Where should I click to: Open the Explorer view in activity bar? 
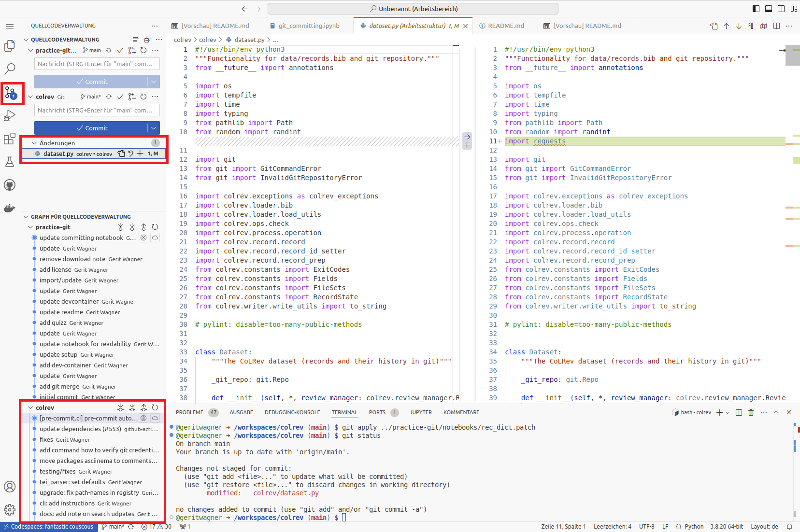coord(10,46)
